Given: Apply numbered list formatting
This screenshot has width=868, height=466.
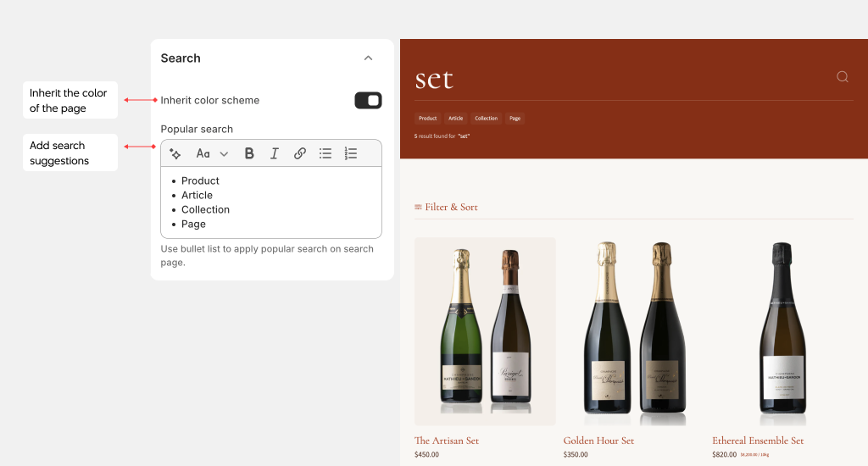Looking at the screenshot, I should pos(351,153).
